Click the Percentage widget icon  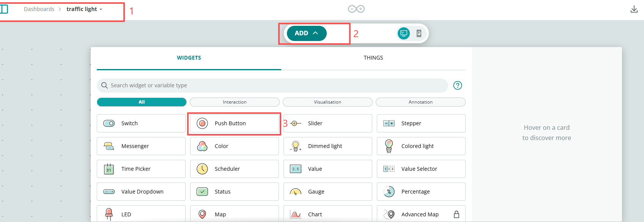coord(389,192)
